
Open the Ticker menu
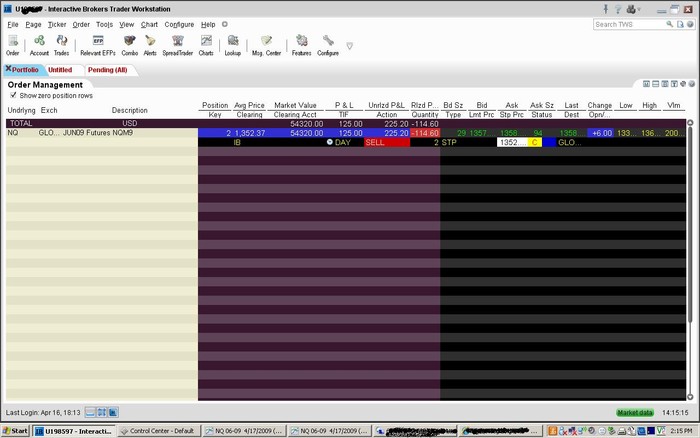[x=57, y=24]
